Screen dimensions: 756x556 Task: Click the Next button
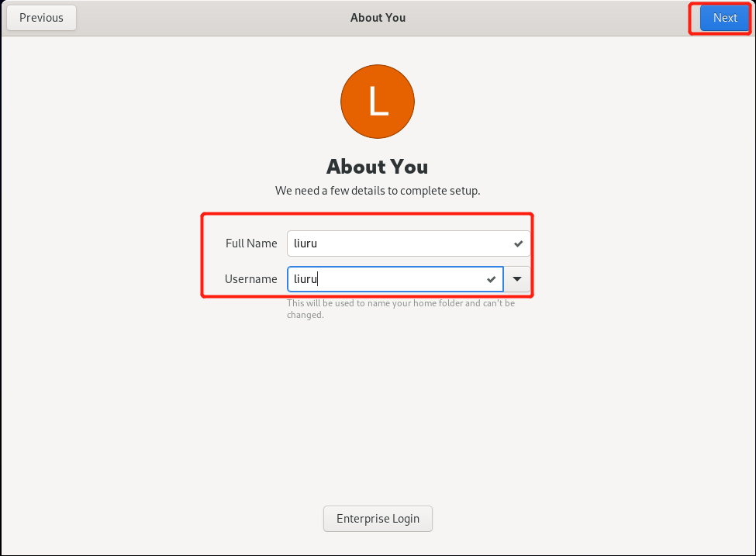725,18
